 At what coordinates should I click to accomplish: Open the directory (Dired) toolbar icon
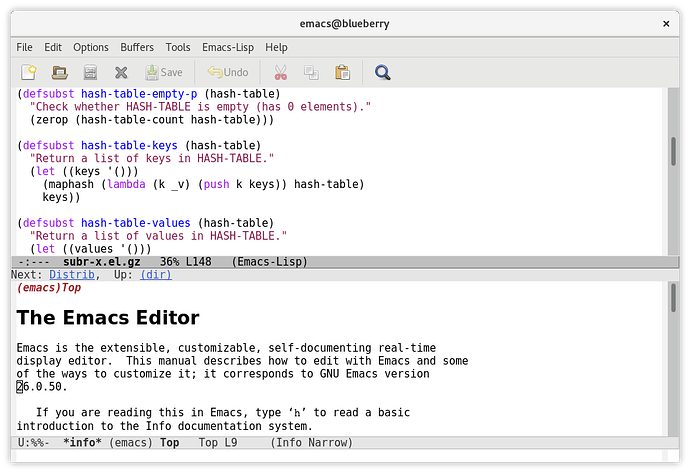90,72
